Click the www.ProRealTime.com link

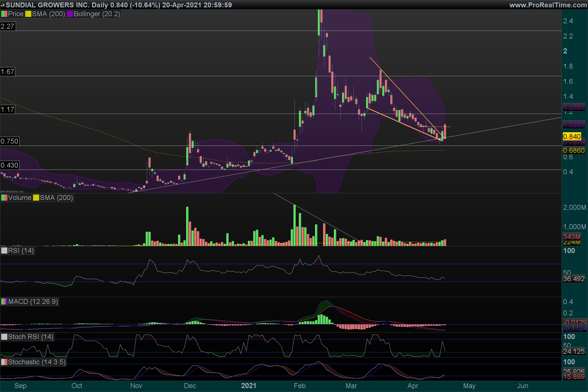(x=548, y=5)
